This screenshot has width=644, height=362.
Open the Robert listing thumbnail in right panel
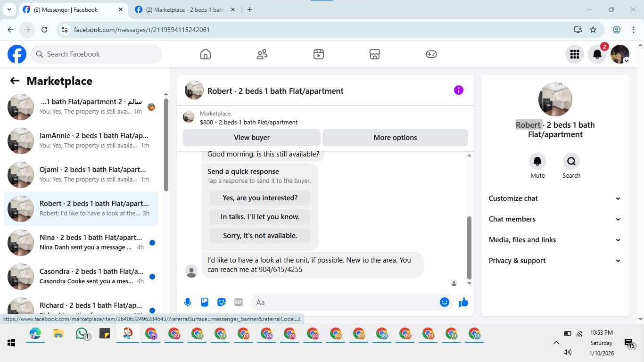coord(555,99)
